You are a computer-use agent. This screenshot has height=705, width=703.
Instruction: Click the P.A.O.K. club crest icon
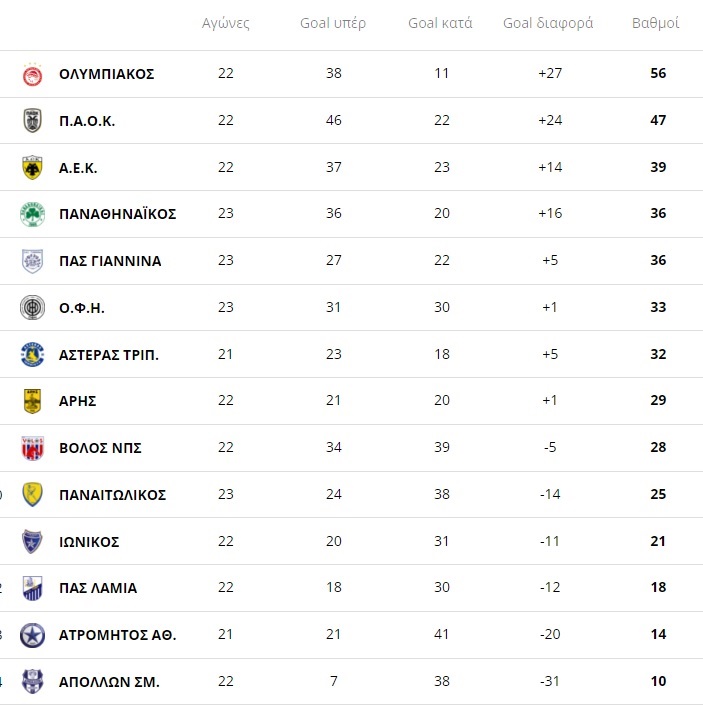tap(32, 120)
